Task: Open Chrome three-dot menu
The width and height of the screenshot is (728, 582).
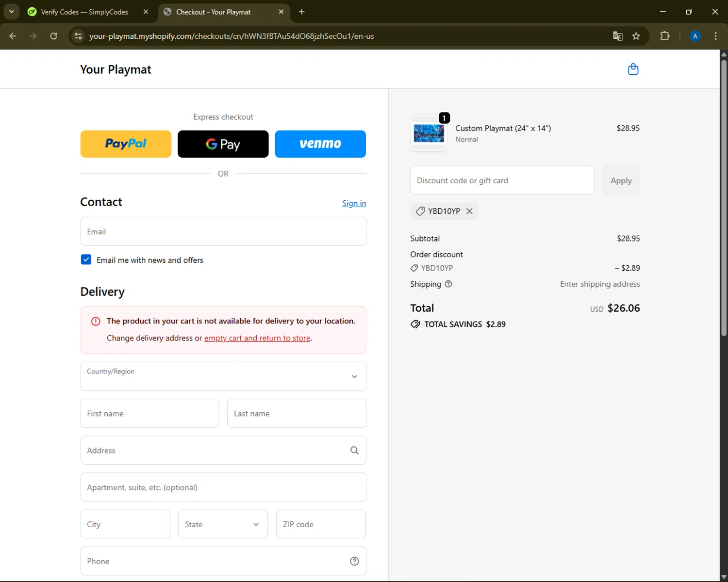Action: point(715,36)
